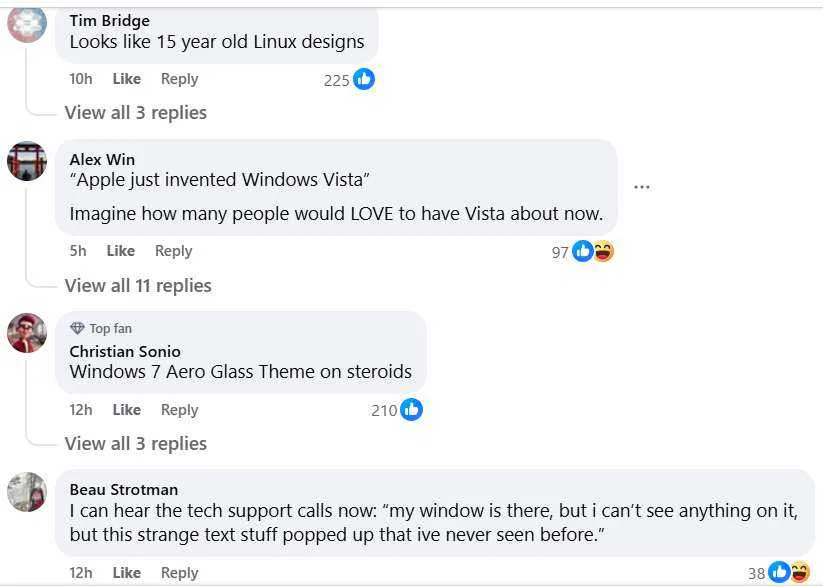Like Christian Sonio's comment
This screenshot has width=823, height=587.
pos(126,409)
